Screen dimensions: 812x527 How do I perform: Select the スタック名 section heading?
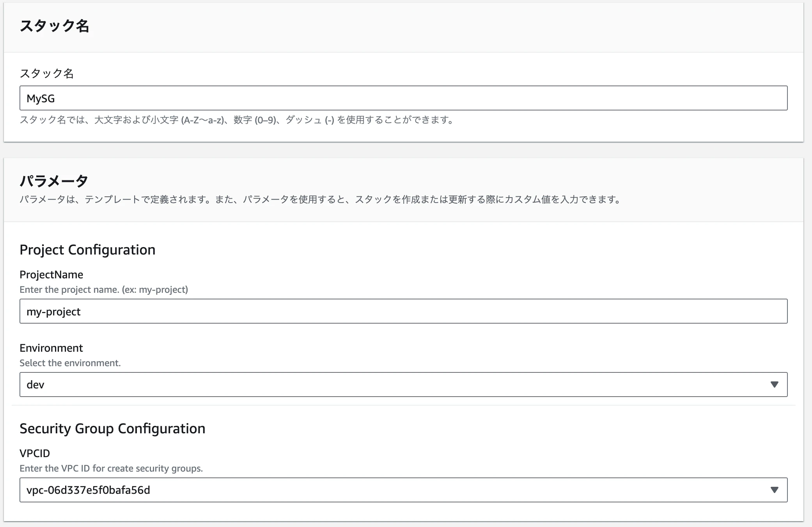coord(55,26)
